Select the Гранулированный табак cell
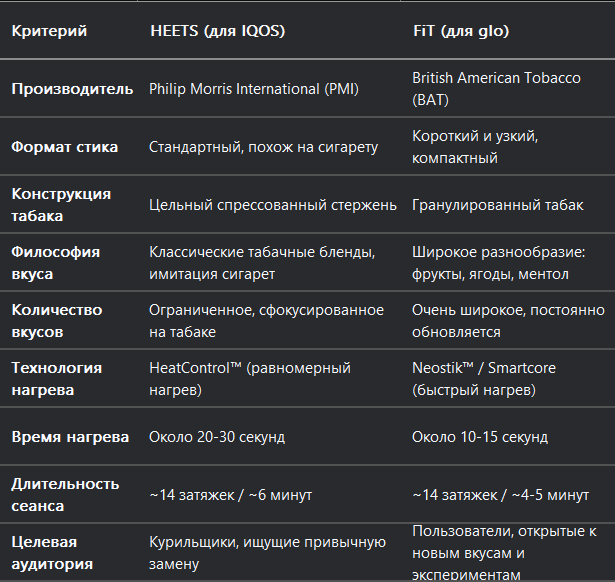 tap(498, 205)
